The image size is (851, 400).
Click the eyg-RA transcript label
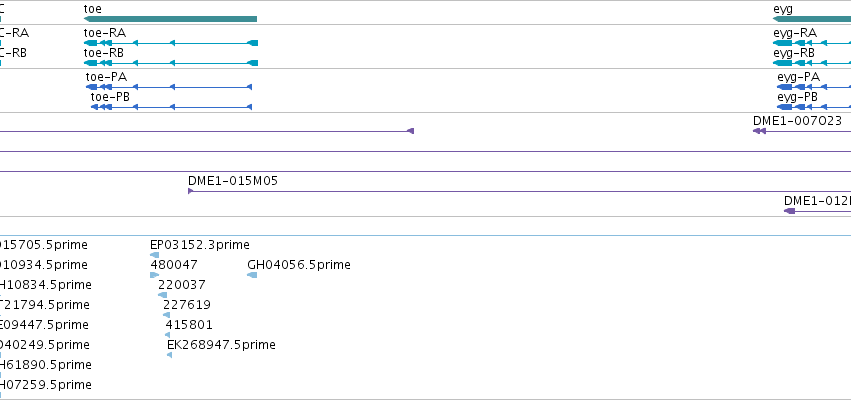[x=794, y=33]
